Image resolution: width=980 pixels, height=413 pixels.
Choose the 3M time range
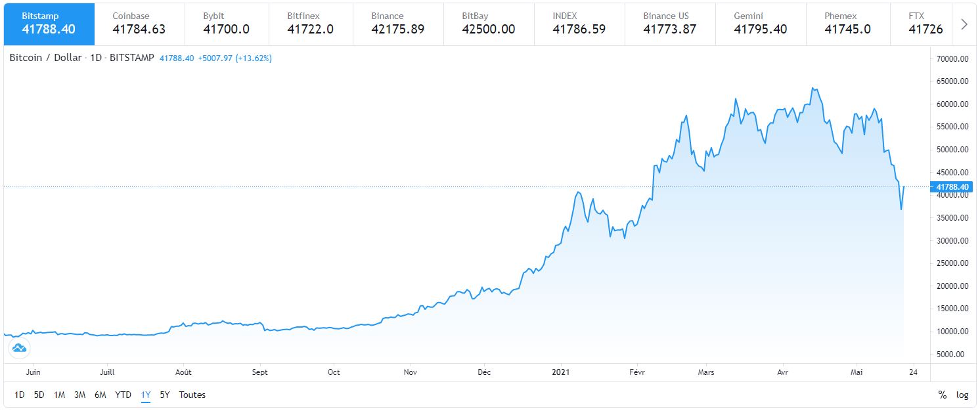point(79,395)
